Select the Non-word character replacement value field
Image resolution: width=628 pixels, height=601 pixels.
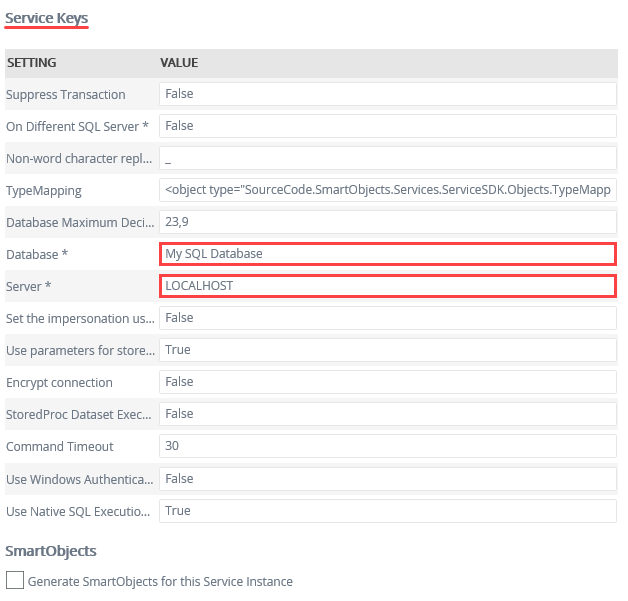[387, 158]
